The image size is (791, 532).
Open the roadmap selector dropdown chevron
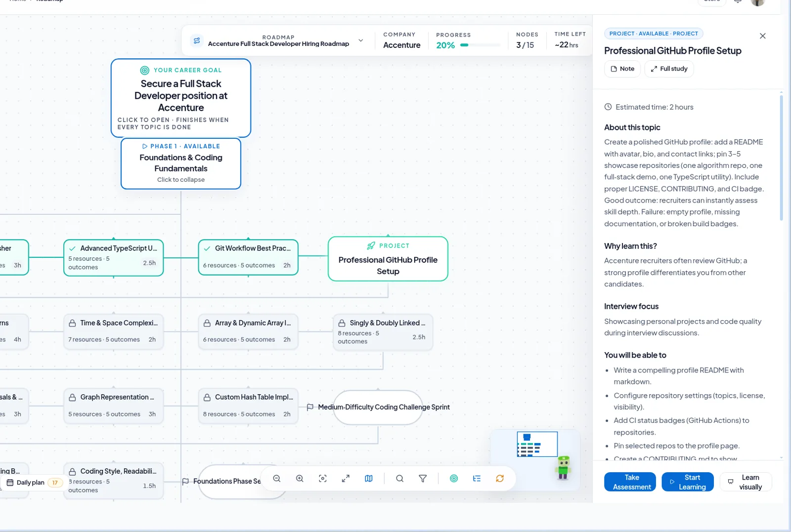tap(361, 41)
